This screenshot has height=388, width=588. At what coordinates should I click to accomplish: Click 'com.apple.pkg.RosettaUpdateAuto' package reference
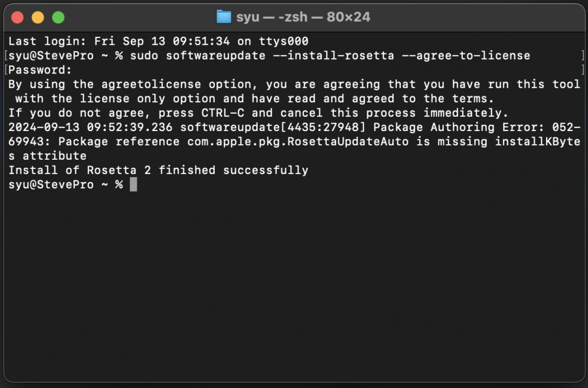pos(298,141)
